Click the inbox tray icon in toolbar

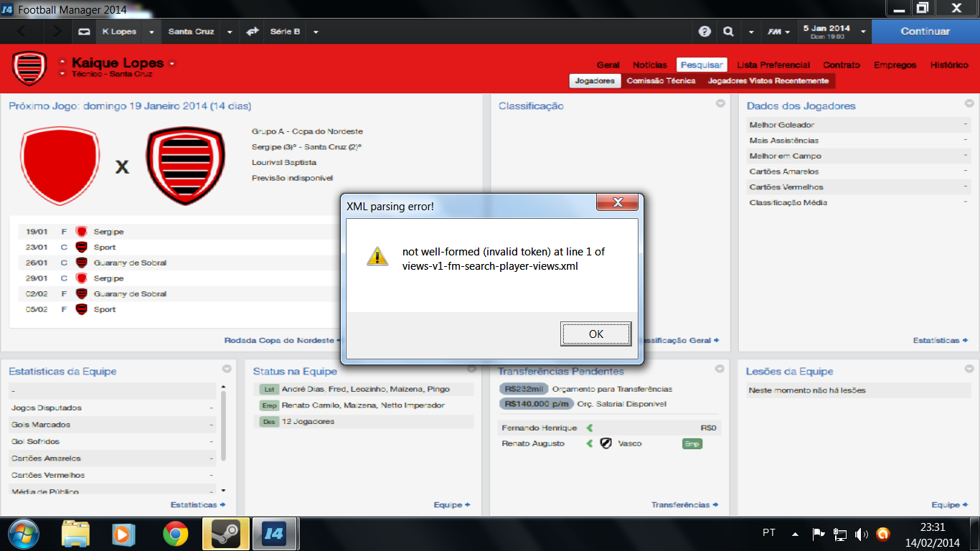click(84, 32)
